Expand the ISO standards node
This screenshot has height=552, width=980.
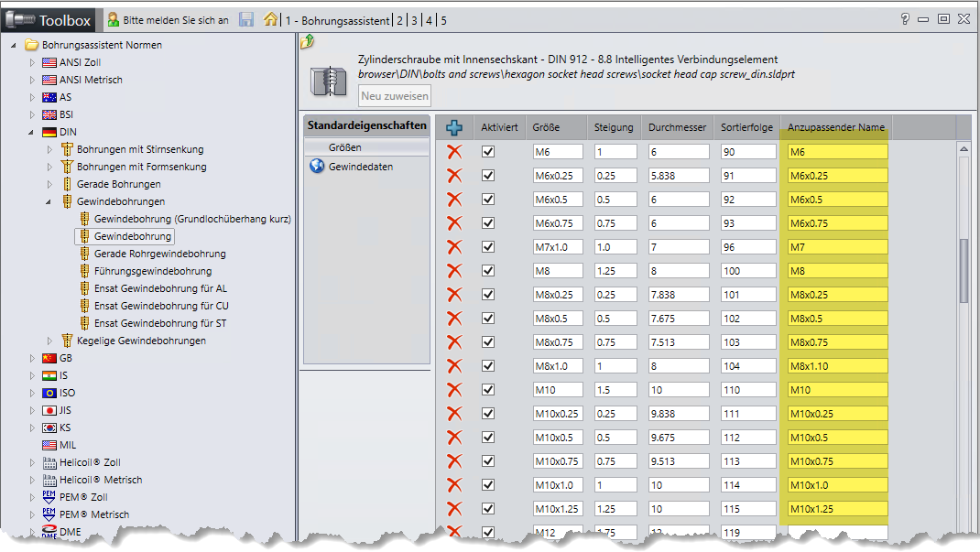click(33, 393)
